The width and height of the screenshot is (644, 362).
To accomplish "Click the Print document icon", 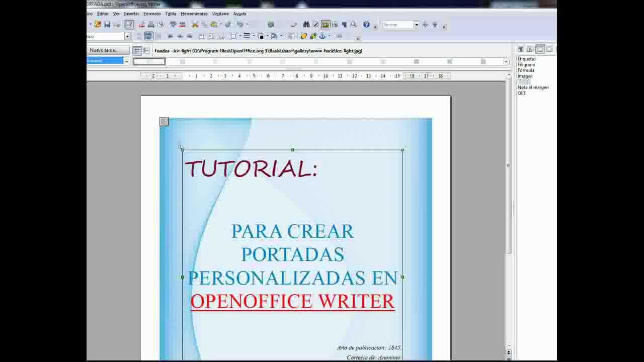I will (x=151, y=24).
